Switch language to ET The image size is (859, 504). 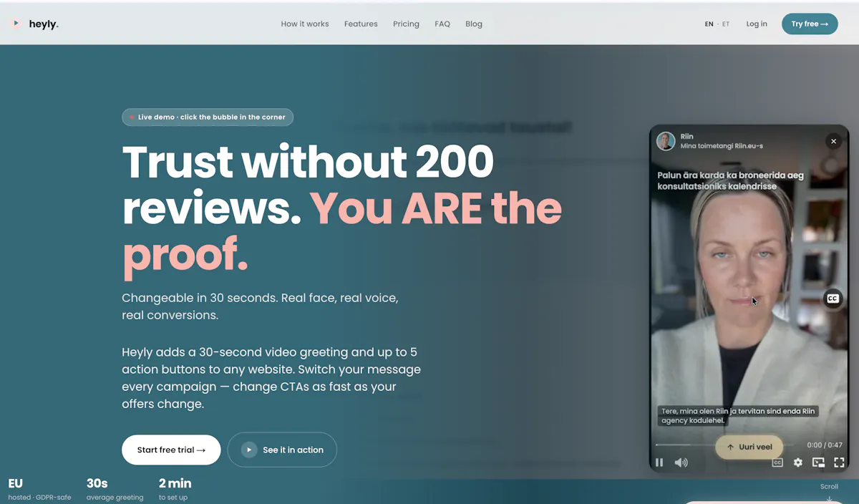pyautogui.click(x=726, y=24)
